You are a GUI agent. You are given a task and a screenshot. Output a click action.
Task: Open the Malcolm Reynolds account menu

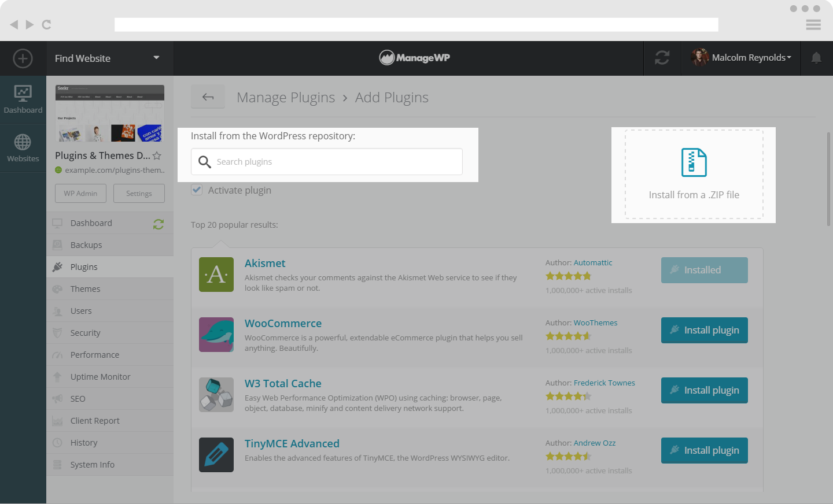[x=751, y=58]
